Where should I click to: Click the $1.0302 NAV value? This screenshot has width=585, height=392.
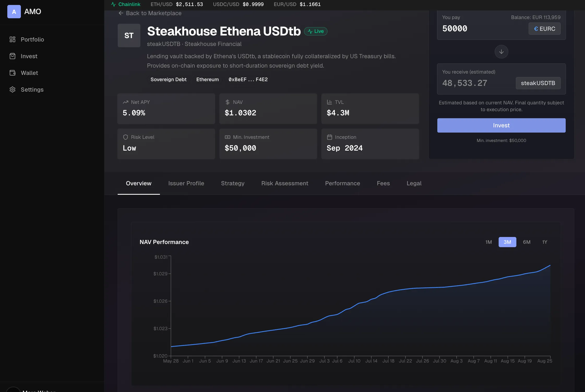(240, 113)
